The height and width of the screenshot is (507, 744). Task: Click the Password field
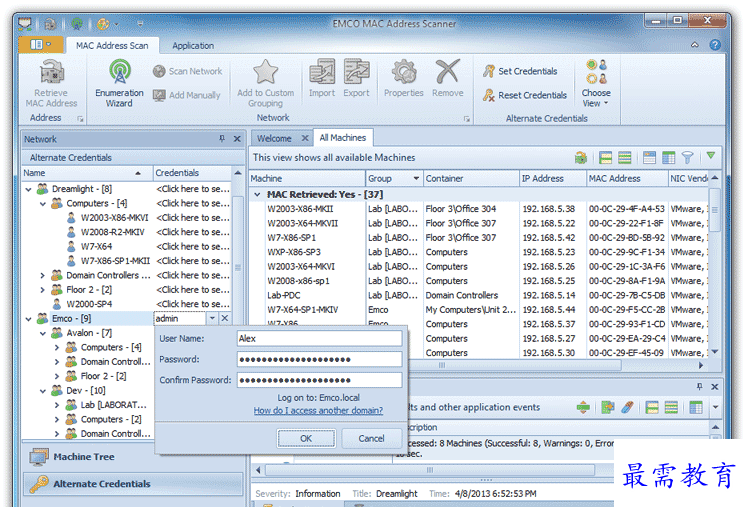coord(319,359)
